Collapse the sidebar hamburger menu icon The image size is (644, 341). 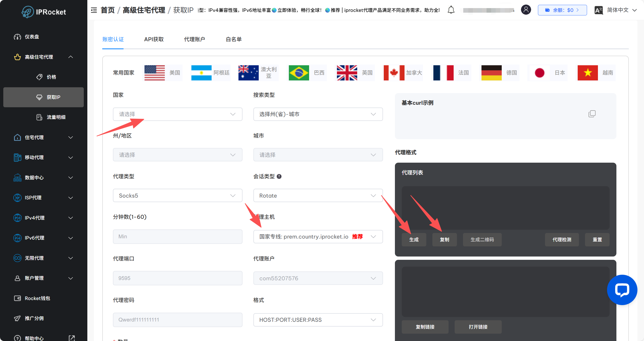[x=94, y=10]
